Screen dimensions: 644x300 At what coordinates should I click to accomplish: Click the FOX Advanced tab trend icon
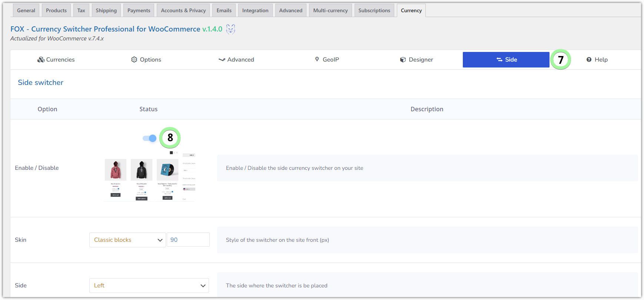click(222, 60)
